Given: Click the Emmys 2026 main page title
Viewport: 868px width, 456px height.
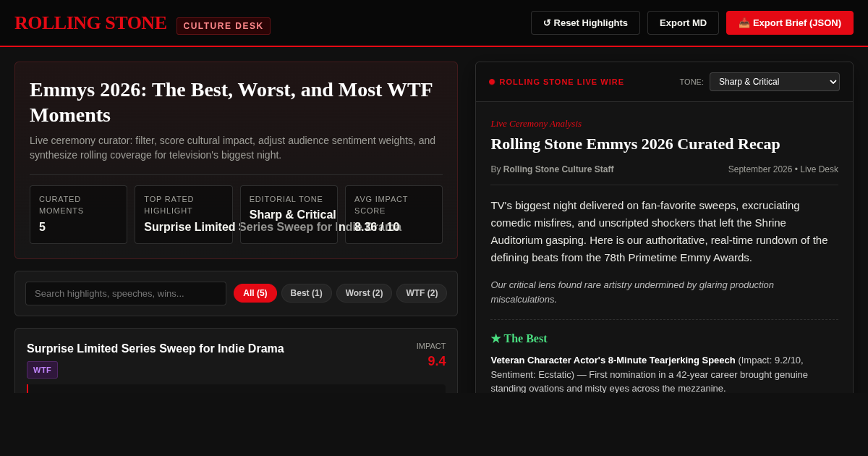Looking at the screenshot, I should 231,102.
